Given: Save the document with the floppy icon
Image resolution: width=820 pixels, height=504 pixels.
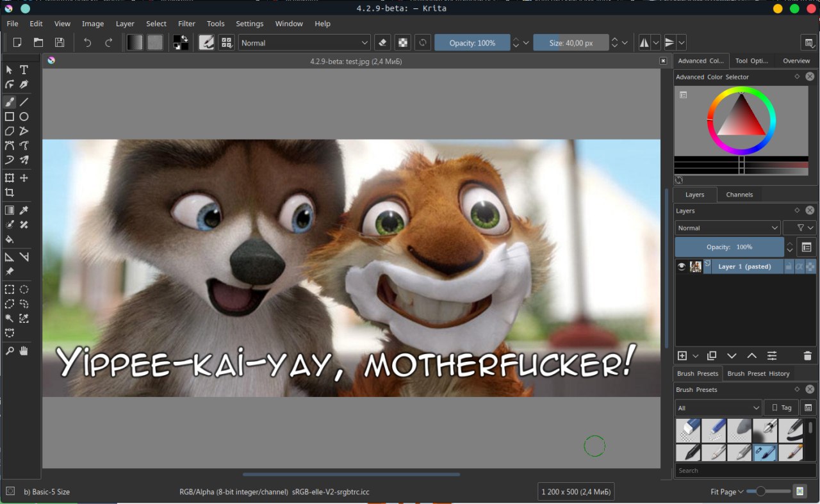Looking at the screenshot, I should click(x=60, y=43).
